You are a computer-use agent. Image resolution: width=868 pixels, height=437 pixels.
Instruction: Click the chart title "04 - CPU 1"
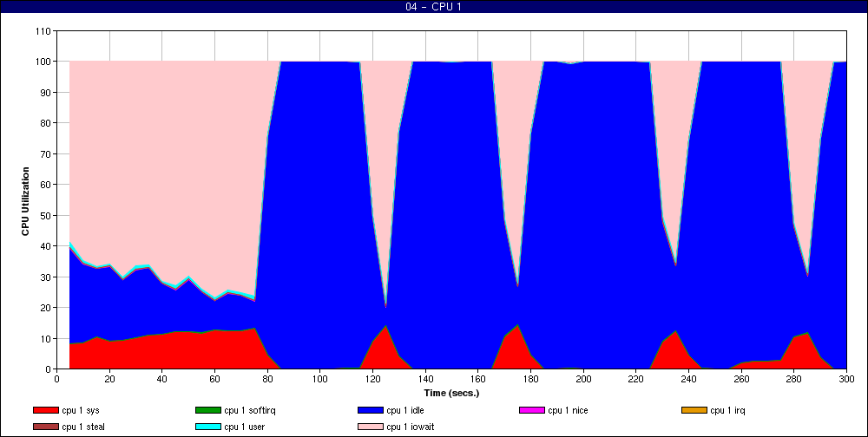(x=433, y=7)
